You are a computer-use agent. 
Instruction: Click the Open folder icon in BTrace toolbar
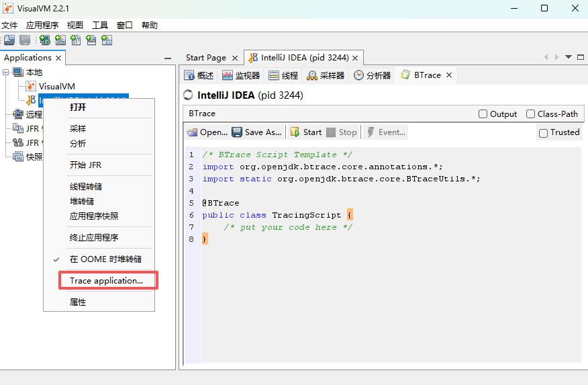click(193, 132)
